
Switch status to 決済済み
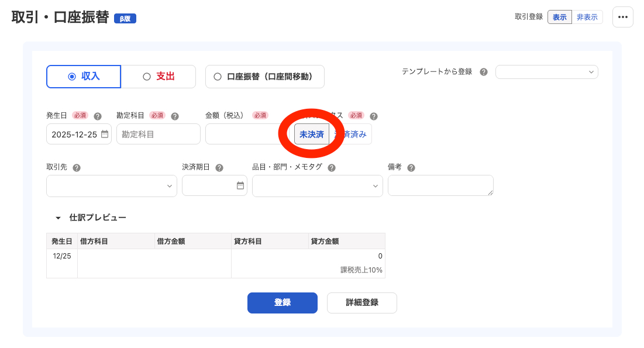350,134
